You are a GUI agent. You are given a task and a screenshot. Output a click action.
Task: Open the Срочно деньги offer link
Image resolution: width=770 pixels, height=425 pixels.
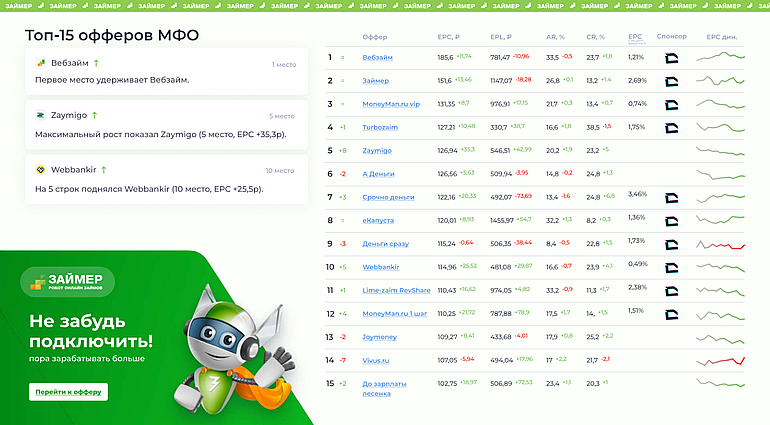[388, 197]
